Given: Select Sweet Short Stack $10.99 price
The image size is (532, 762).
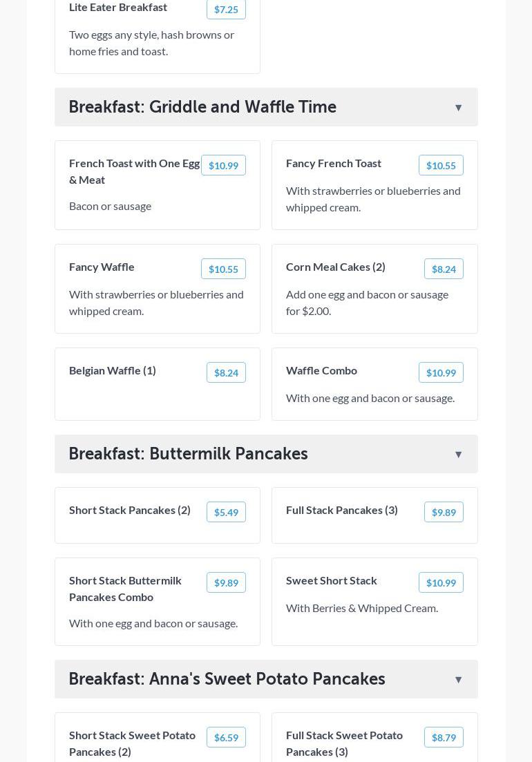Looking at the screenshot, I should click(441, 583).
